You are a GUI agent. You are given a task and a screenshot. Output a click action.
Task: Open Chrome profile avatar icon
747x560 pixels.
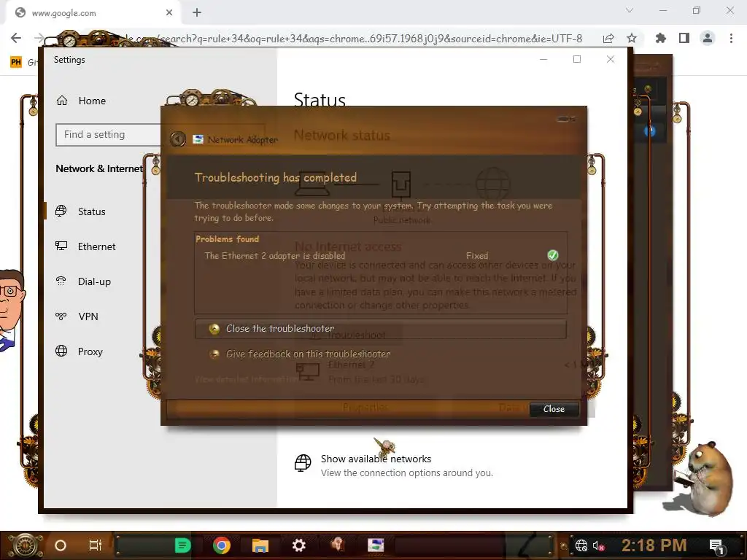pos(708,38)
